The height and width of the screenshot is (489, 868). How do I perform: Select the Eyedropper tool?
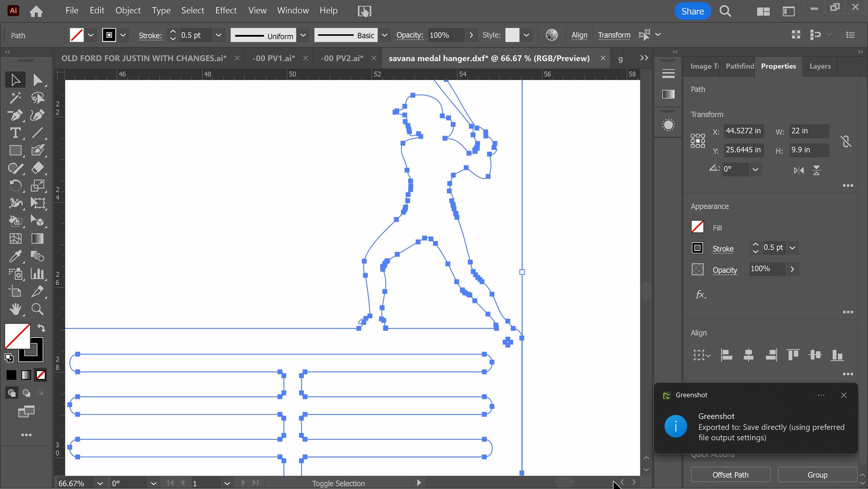click(x=15, y=256)
